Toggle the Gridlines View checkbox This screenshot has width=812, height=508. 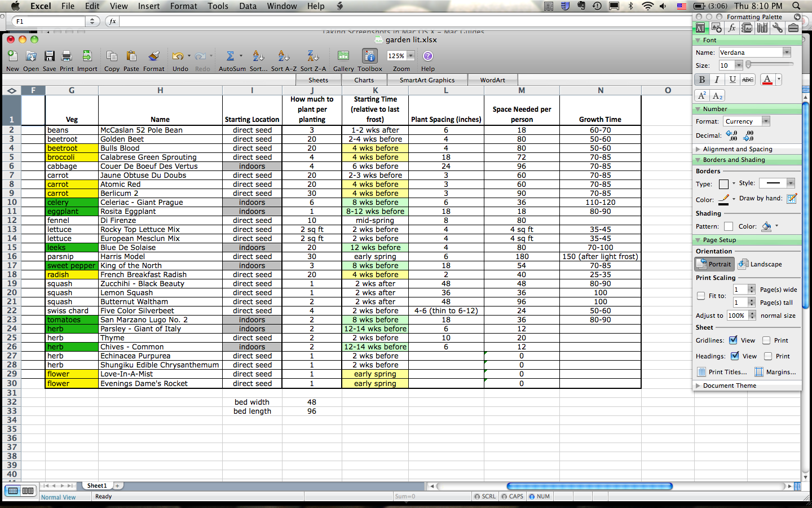click(x=733, y=340)
